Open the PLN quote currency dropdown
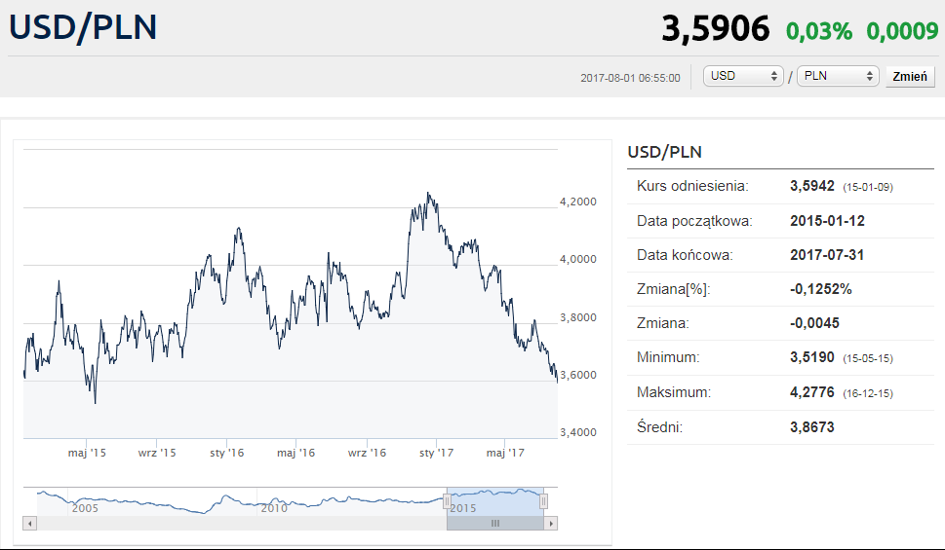This screenshot has width=945, height=550. point(838,76)
